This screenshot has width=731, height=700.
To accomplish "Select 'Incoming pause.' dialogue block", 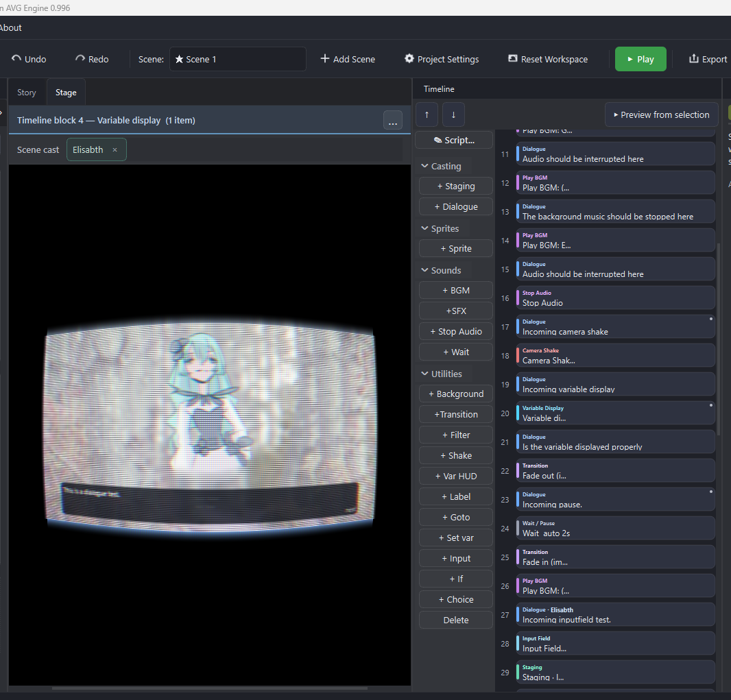I will [x=615, y=500].
